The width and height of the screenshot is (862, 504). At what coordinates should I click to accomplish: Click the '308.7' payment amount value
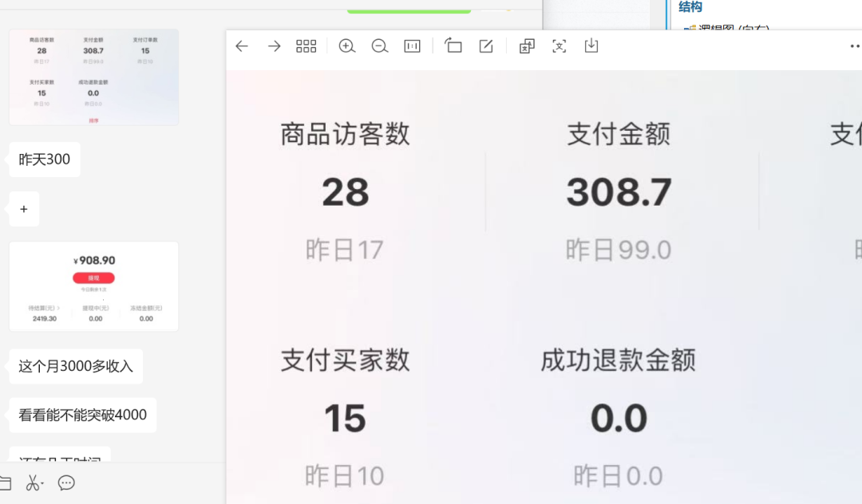pyautogui.click(x=619, y=192)
